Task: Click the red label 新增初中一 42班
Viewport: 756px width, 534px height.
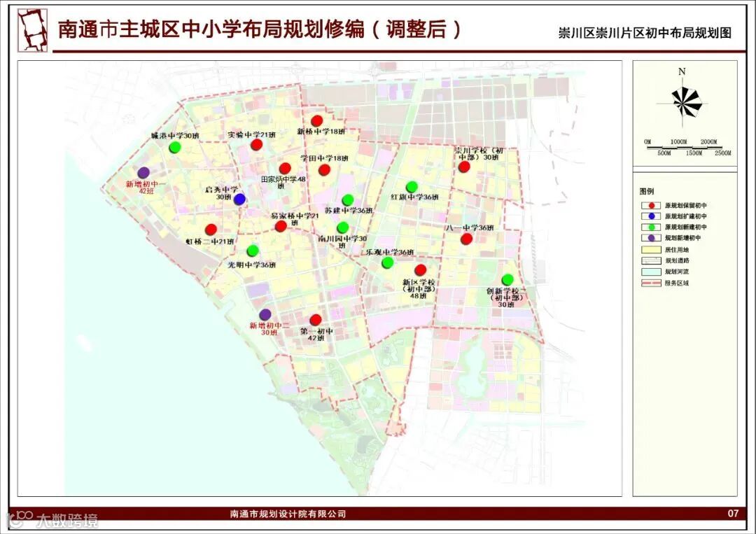Action: tap(146, 188)
